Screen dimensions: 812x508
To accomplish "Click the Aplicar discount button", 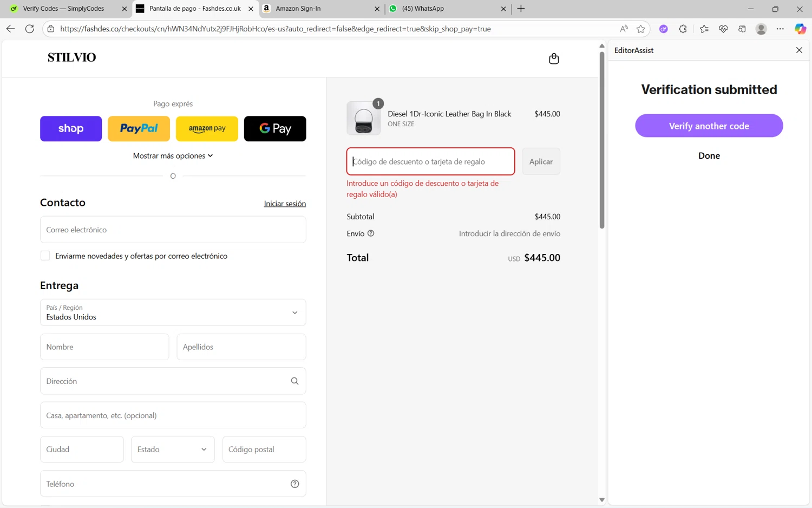I will click(x=541, y=161).
